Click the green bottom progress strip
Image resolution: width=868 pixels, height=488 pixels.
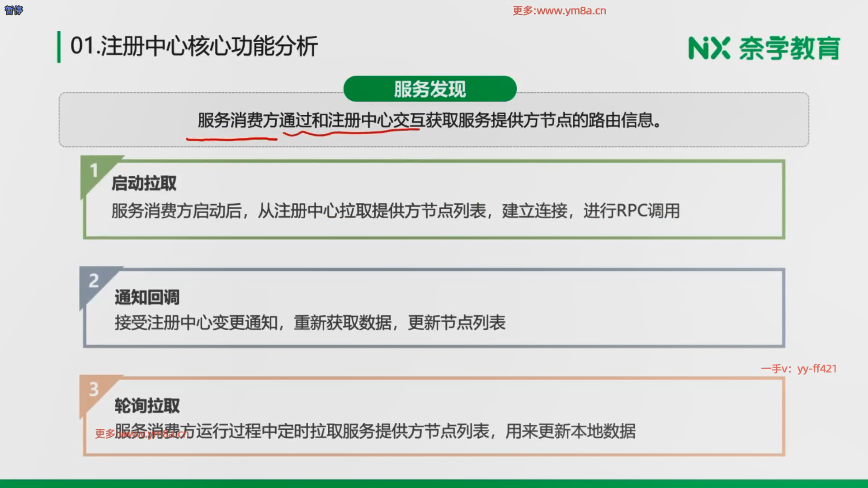pyautogui.click(x=434, y=483)
